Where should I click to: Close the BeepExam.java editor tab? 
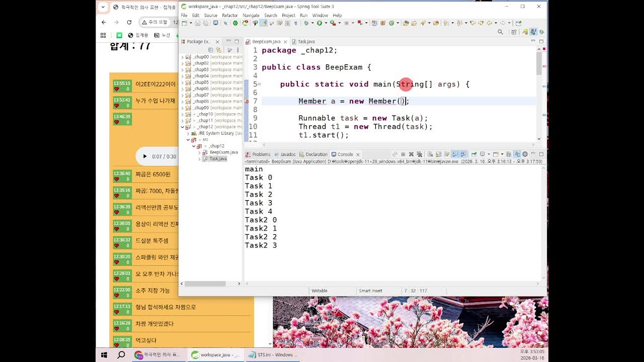point(285,42)
